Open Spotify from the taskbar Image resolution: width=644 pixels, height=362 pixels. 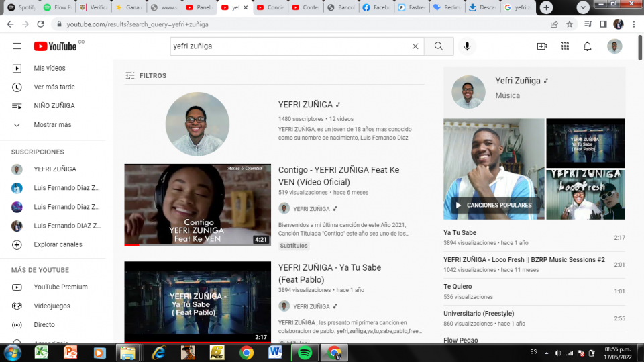coord(305,353)
